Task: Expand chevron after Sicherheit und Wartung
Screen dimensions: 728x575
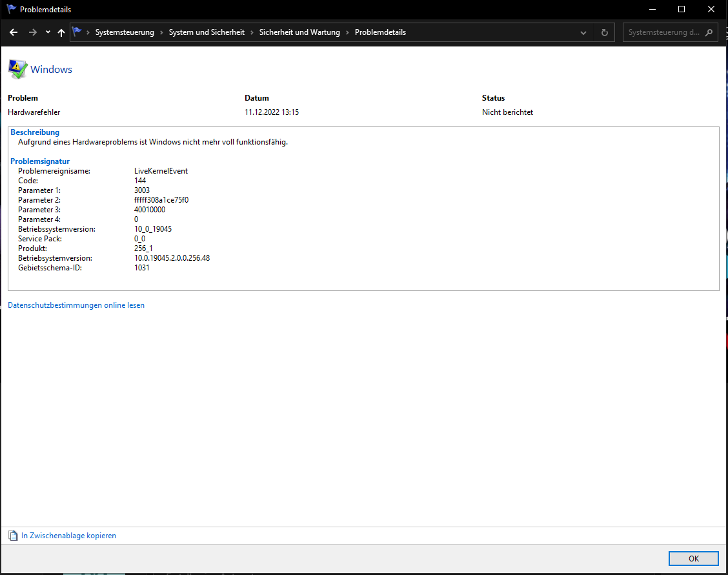Action: 347,32
